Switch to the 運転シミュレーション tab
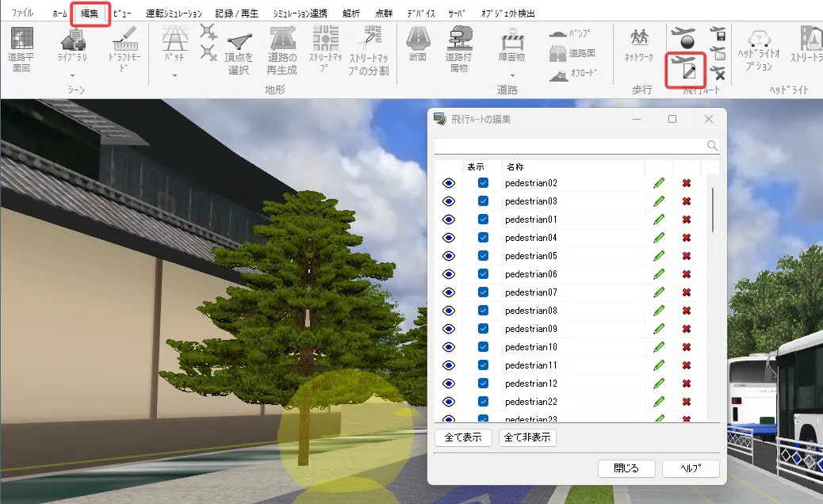Image resolution: width=823 pixels, height=504 pixels. 174,13
